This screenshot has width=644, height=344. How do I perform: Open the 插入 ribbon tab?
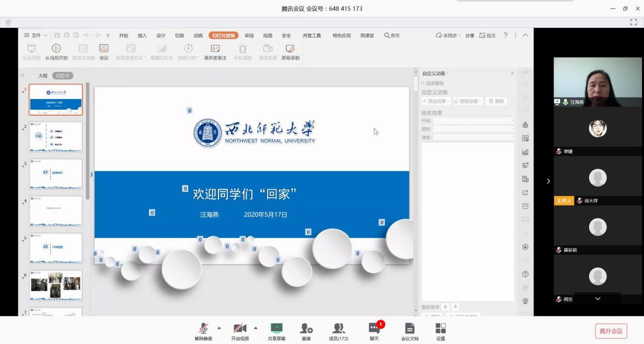(142, 36)
